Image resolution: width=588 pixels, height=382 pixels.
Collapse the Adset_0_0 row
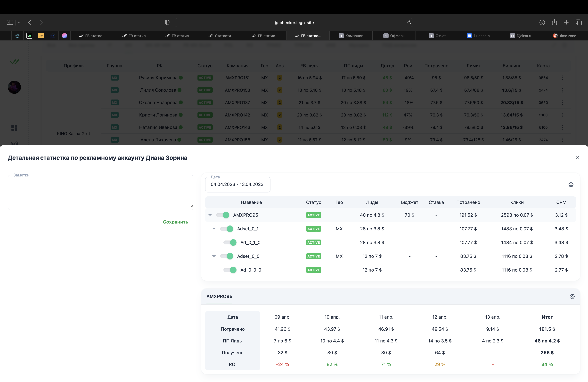(214, 256)
